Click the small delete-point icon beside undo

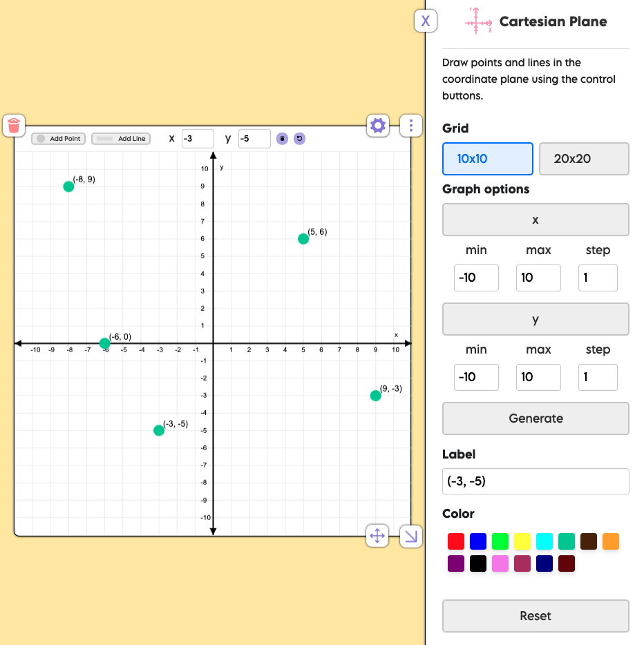pos(281,139)
